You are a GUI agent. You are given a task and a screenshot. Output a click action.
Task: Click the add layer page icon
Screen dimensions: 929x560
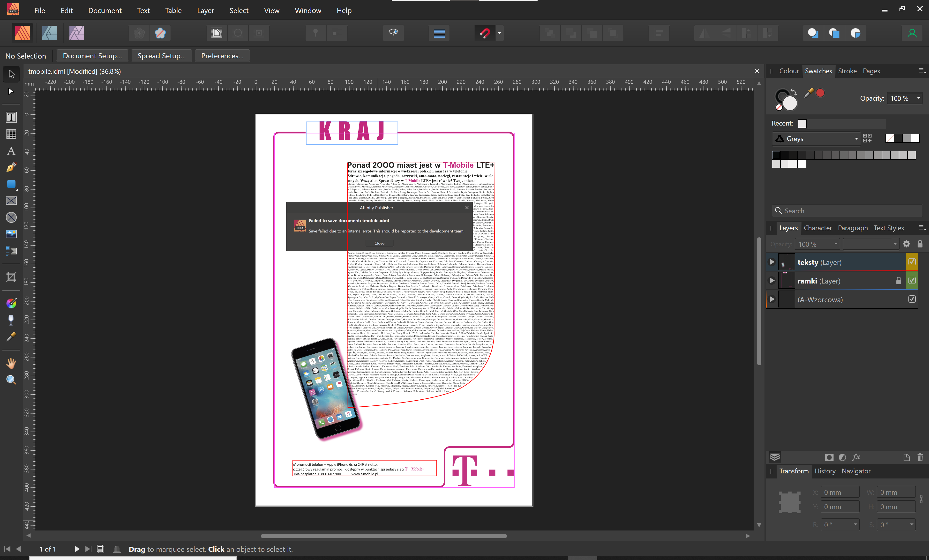tap(907, 457)
